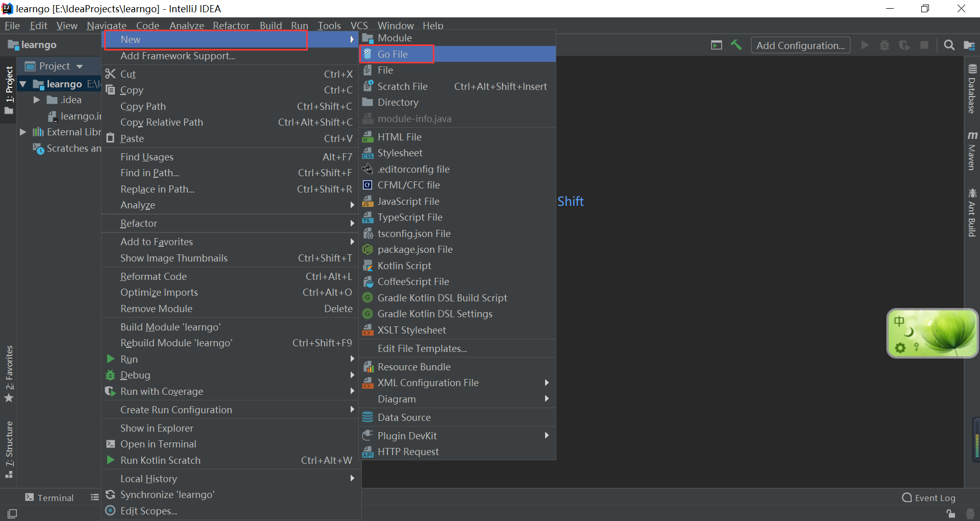The image size is (980, 521).
Task: Collapse the learngo project root arrow
Action: pyautogui.click(x=23, y=84)
